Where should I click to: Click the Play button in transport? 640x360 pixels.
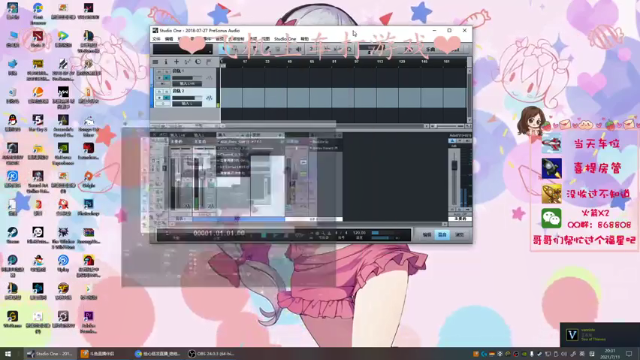tap(275, 235)
